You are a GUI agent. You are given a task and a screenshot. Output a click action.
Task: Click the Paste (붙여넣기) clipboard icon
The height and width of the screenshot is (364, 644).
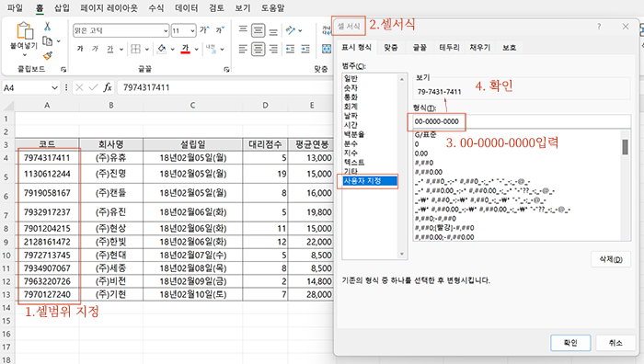pyautogui.click(x=24, y=30)
